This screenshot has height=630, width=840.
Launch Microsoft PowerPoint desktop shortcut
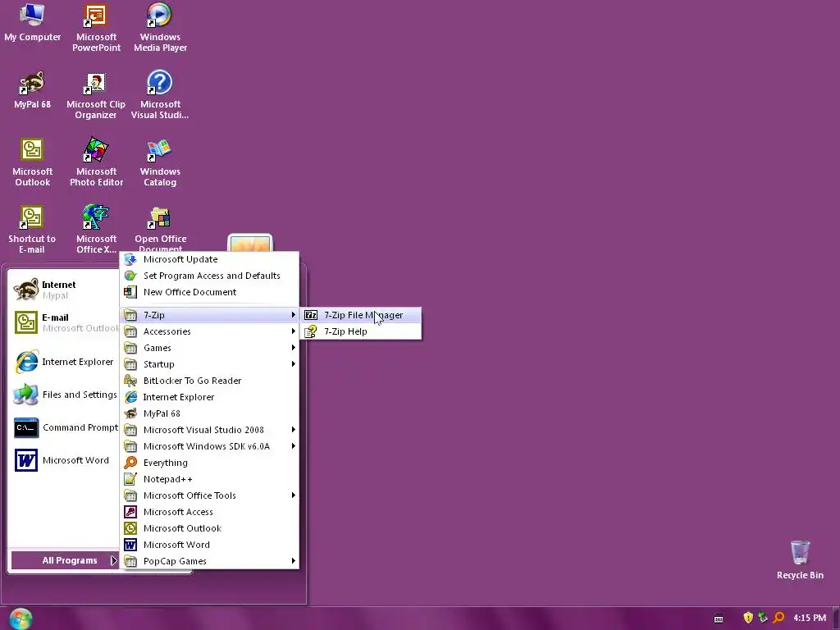coord(96,28)
